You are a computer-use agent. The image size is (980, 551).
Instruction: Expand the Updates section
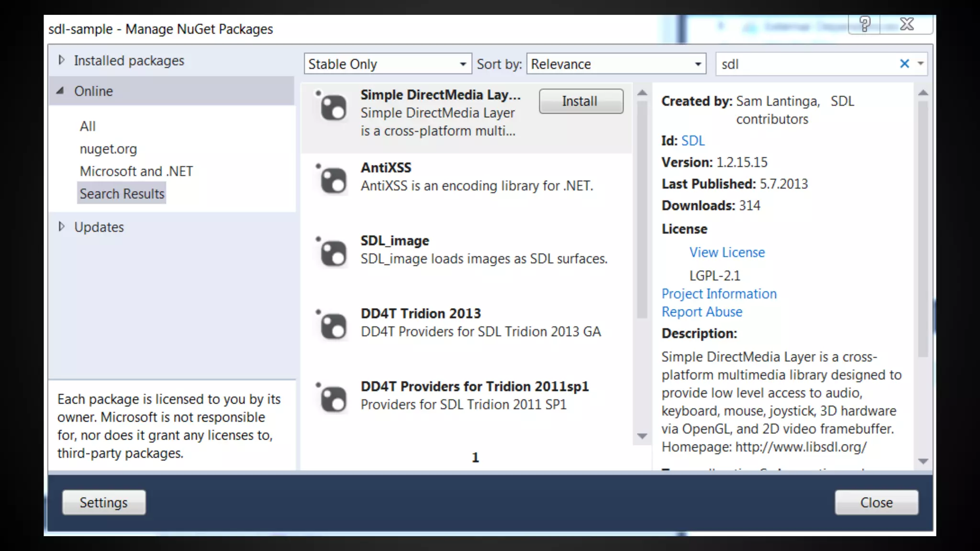[61, 226]
